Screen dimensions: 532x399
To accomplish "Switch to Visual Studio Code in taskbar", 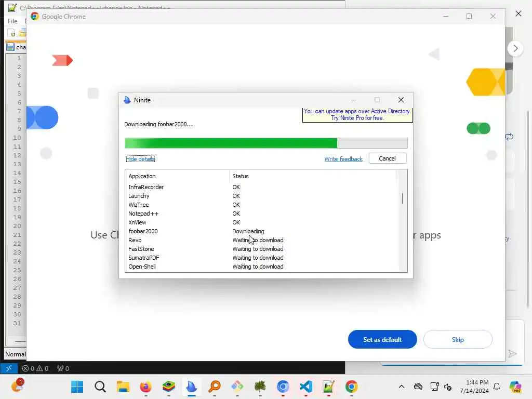I will tap(305, 387).
